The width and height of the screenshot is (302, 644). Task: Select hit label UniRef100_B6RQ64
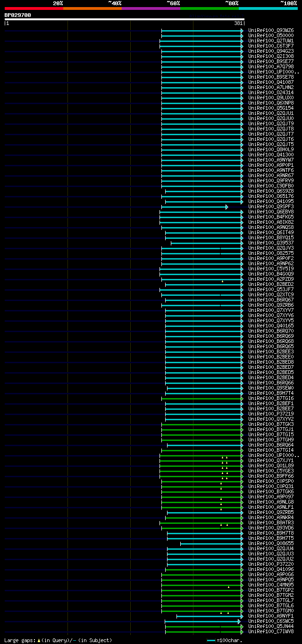271,445
